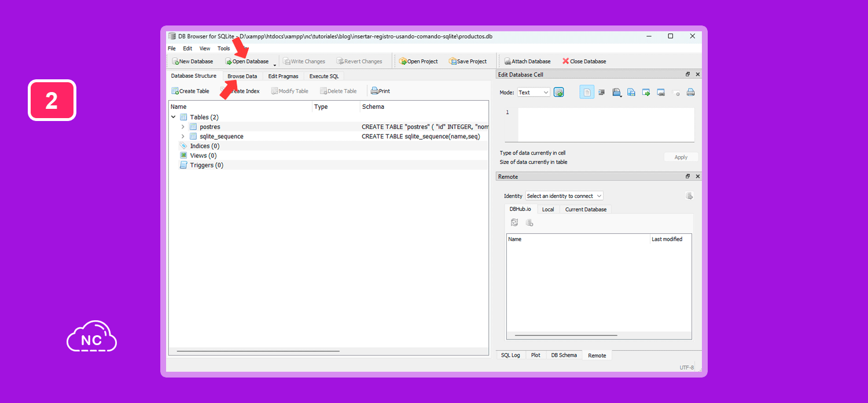
Task: Float the Edit Database Cell panel
Action: [688, 74]
